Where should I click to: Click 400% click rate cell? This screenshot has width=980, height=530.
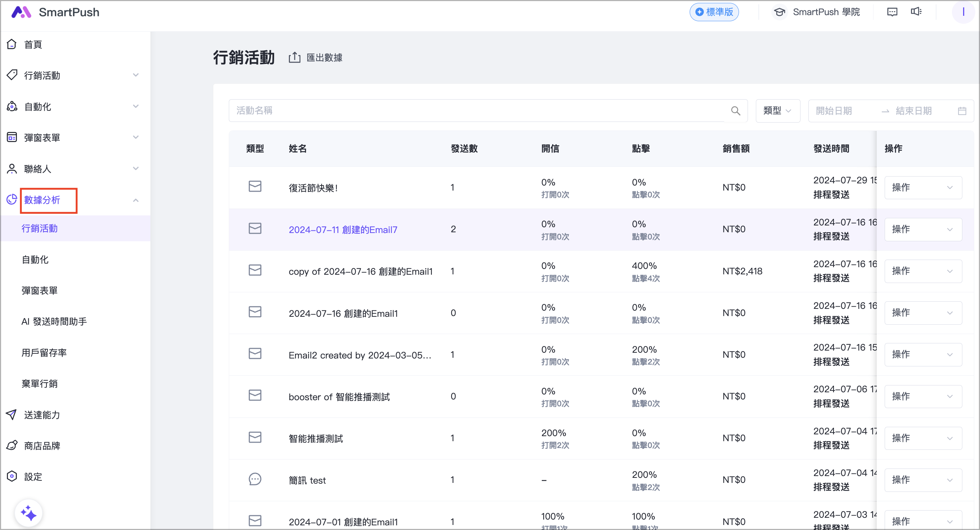644,266
